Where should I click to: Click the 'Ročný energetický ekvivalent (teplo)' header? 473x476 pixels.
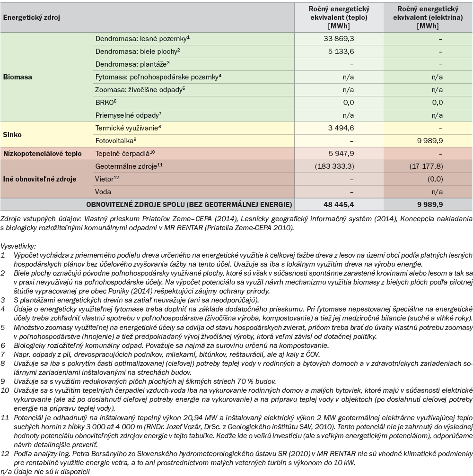tap(339, 17)
